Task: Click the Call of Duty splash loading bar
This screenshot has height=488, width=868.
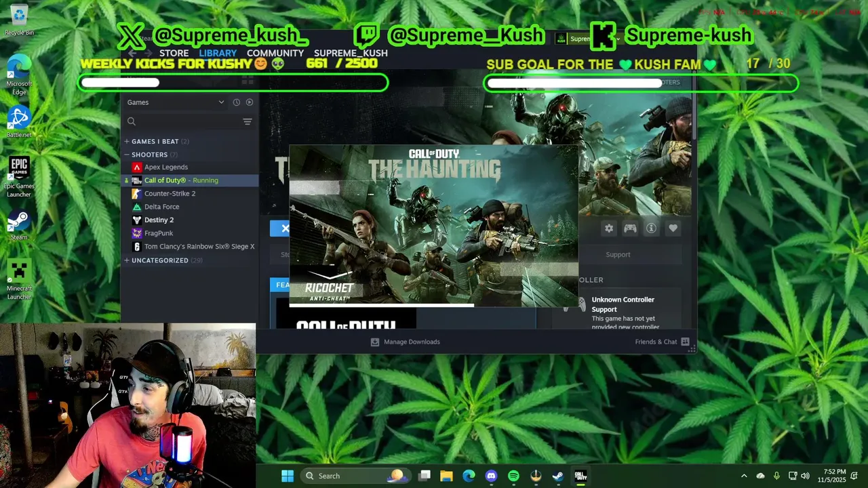Action: tap(433, 305)
